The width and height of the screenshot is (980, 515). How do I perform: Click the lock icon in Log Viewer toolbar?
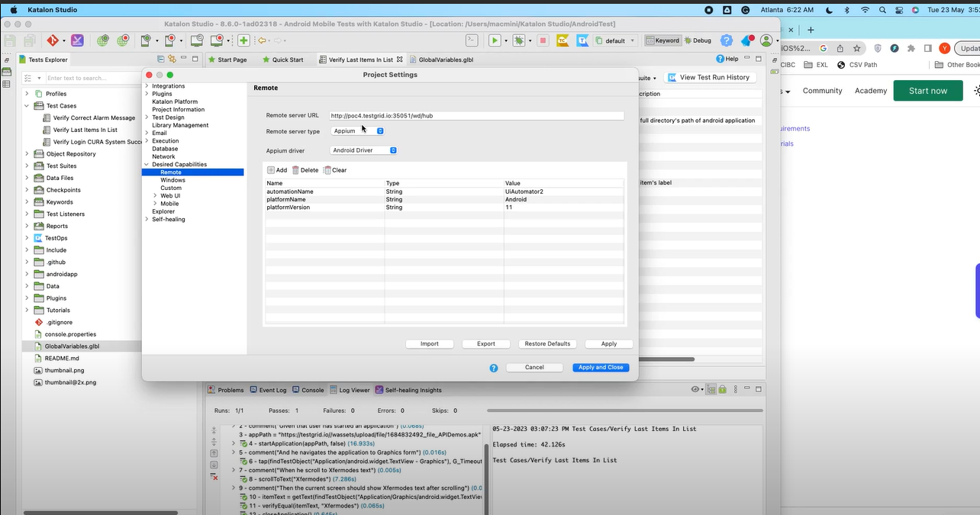pyautogui.click(x=722, y=390)
